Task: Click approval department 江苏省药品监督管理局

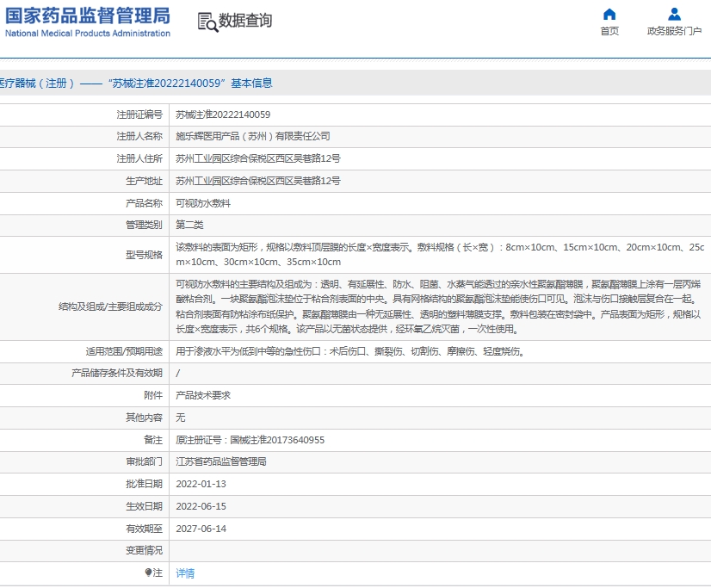Action: coord(221,461)
